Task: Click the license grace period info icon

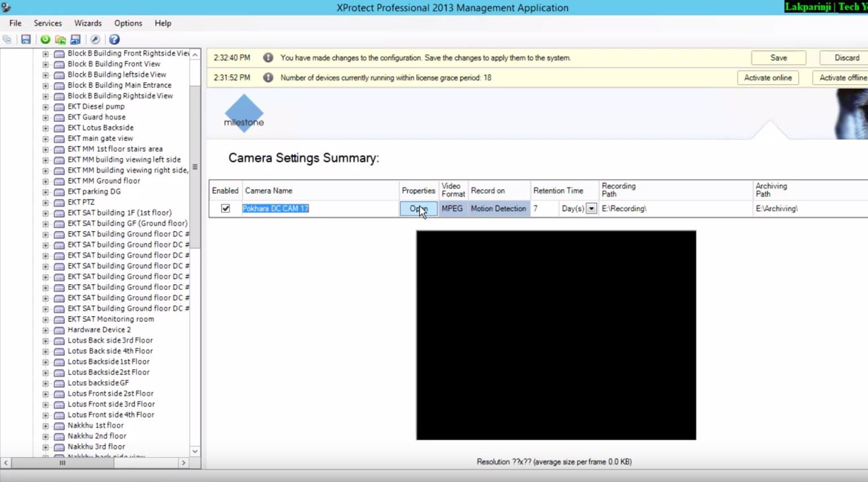Action: click(268, 78)
